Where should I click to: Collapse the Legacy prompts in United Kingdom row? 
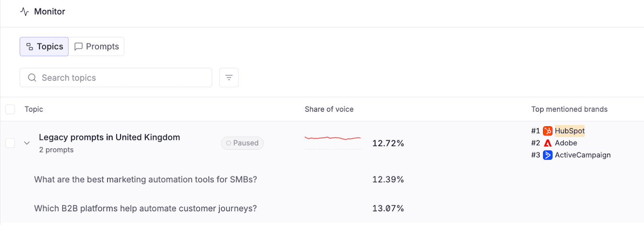pos(27,143)
